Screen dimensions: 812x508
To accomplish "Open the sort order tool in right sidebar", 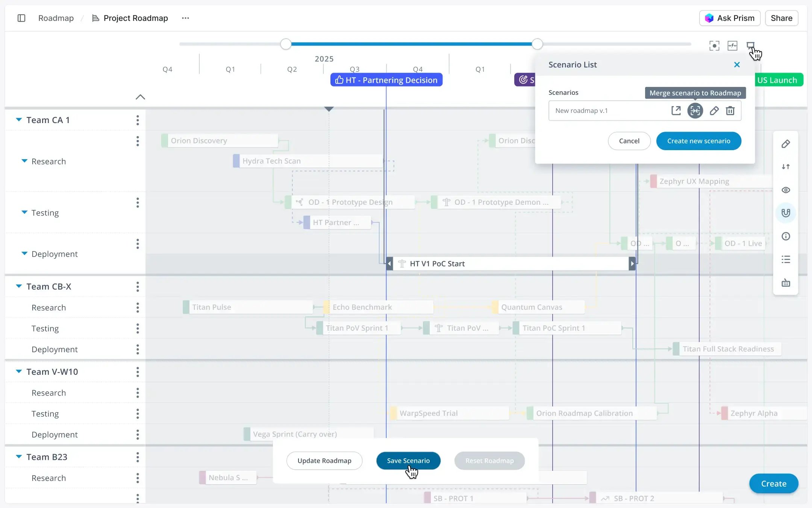I will click(x=786, y=167).
